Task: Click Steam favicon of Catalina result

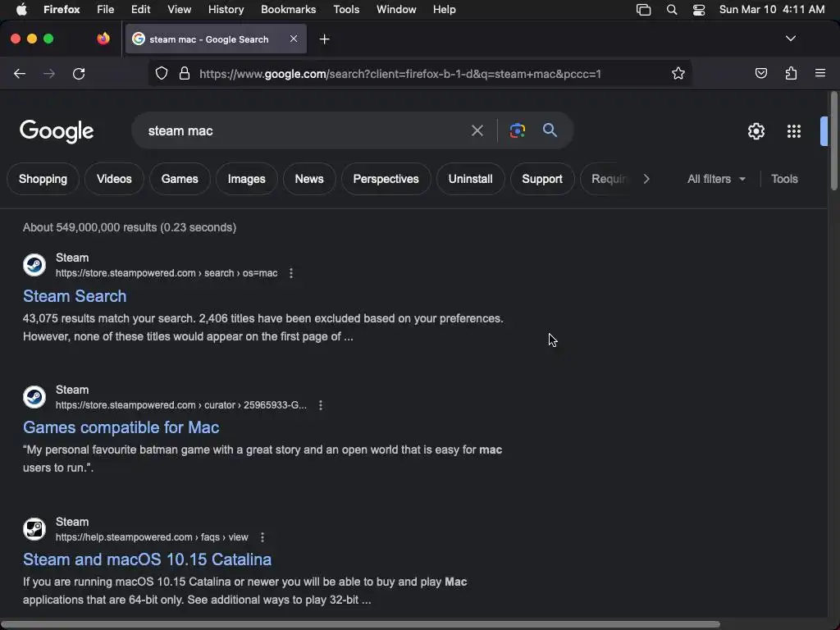Action: click(x=34, y=529)
